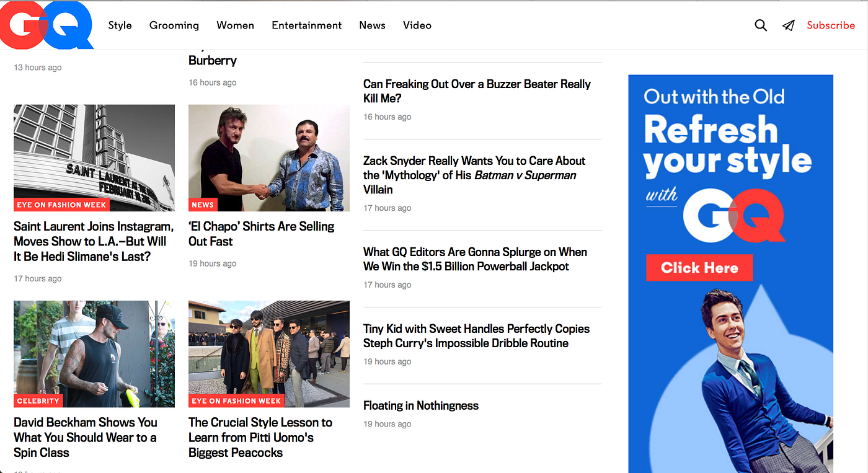The height and width of the screenshot is (473, 868).
Task: Open the Burberry article headline
Action: (213, 60)
